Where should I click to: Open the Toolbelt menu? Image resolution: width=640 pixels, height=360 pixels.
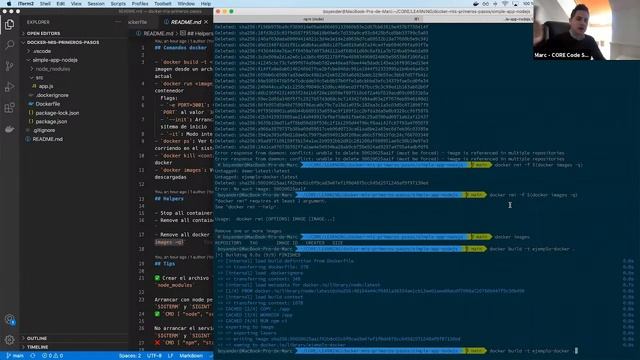point(163,4)
